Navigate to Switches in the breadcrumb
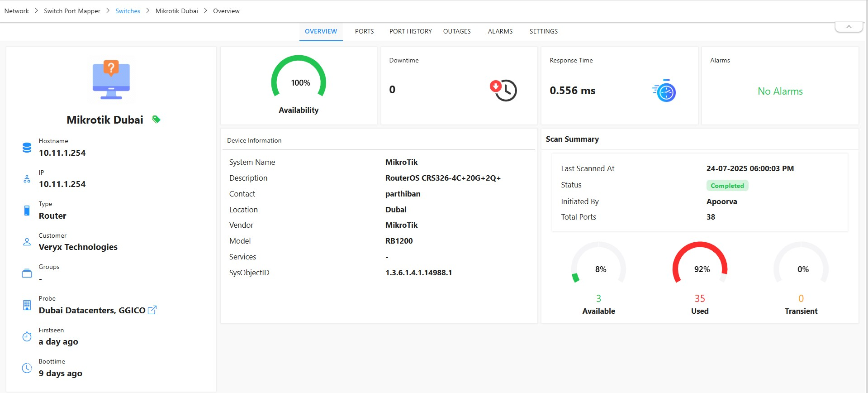This screenshot has width=868, height=393. click(128, 11)
